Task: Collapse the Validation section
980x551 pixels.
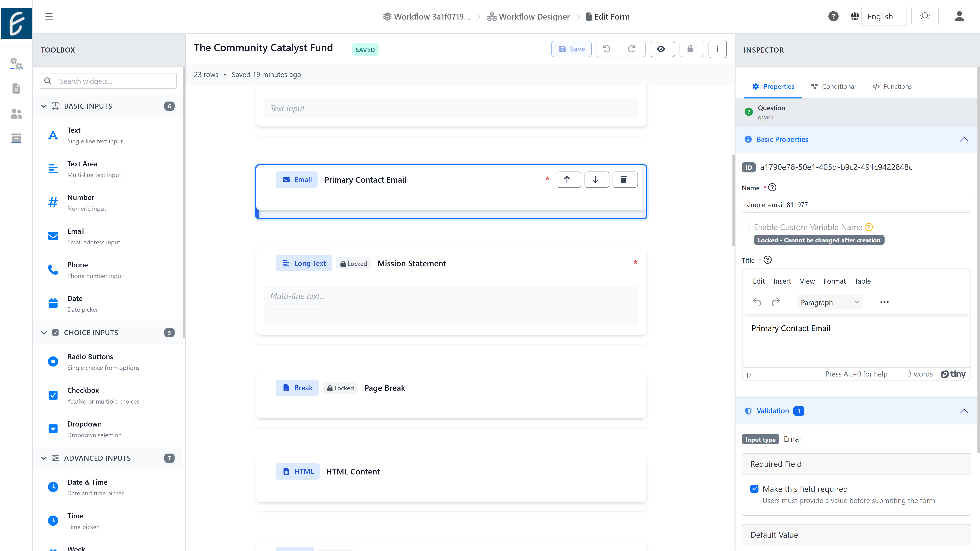Action: [x=964, y=411]
